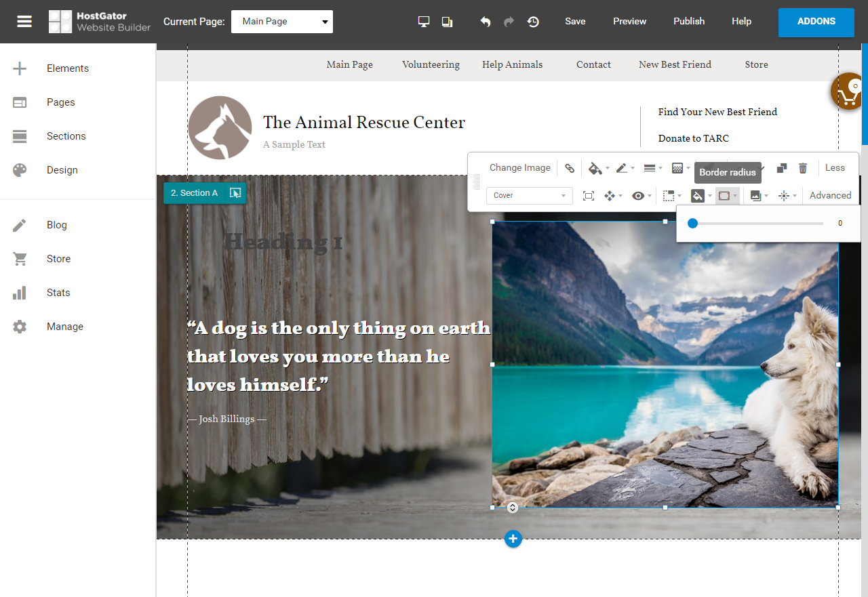Expand the Cover image fit dropdown

[x=529, y=196]
